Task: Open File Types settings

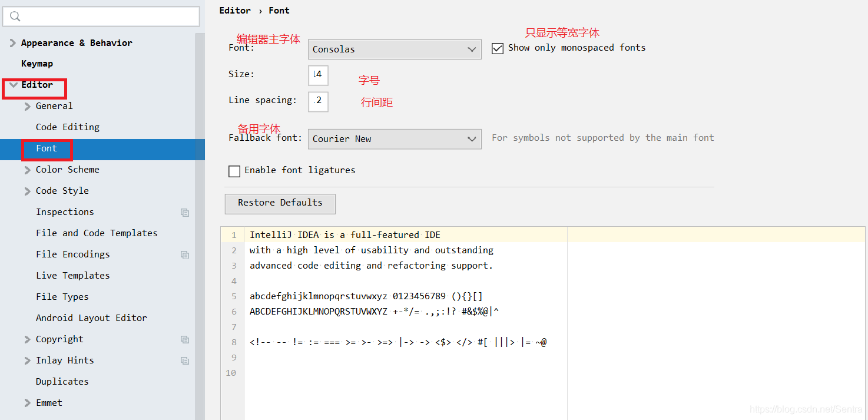Action: pos(62,297)
